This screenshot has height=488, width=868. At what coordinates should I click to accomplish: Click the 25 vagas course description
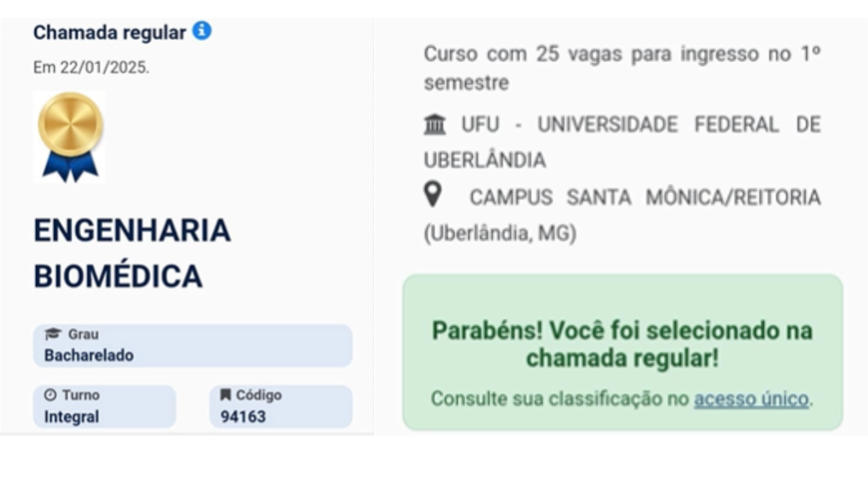(x=622, y=68)
